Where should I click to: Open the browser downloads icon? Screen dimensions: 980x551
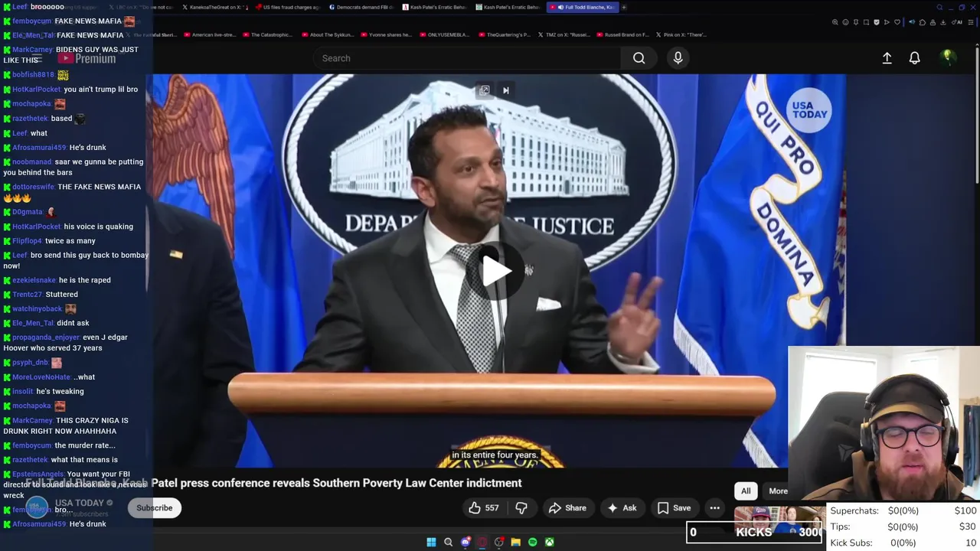pyautogui.click(x=942, y=22)
